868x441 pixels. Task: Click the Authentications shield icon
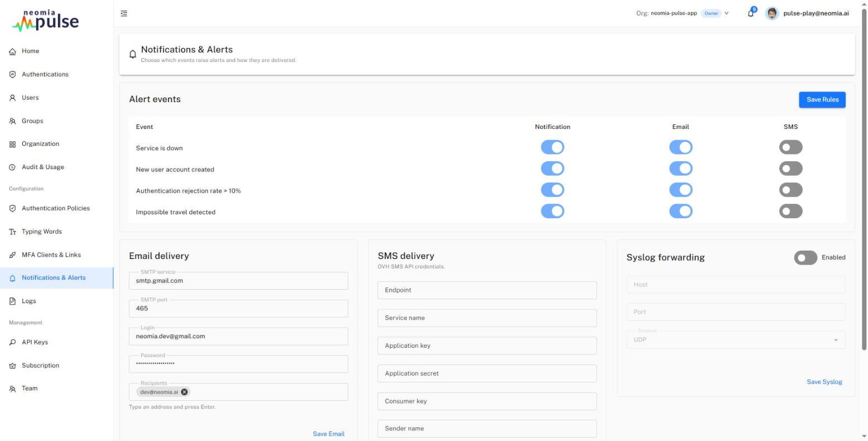12,74
